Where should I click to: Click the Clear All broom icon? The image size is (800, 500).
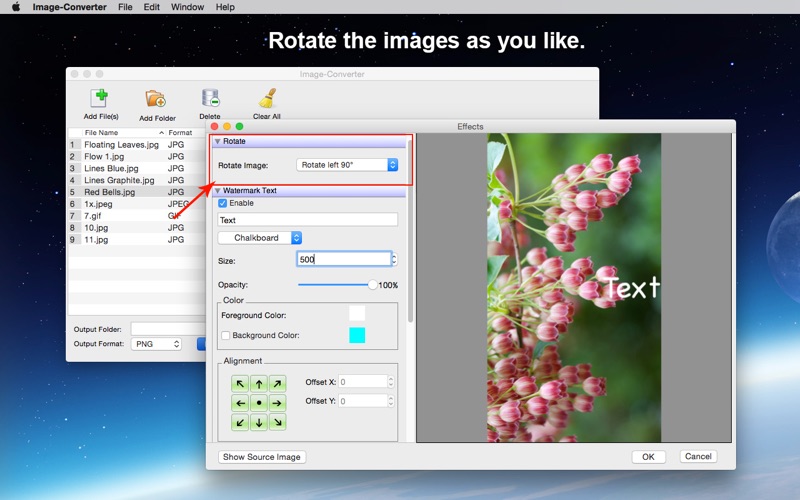[x=267, y=98]
